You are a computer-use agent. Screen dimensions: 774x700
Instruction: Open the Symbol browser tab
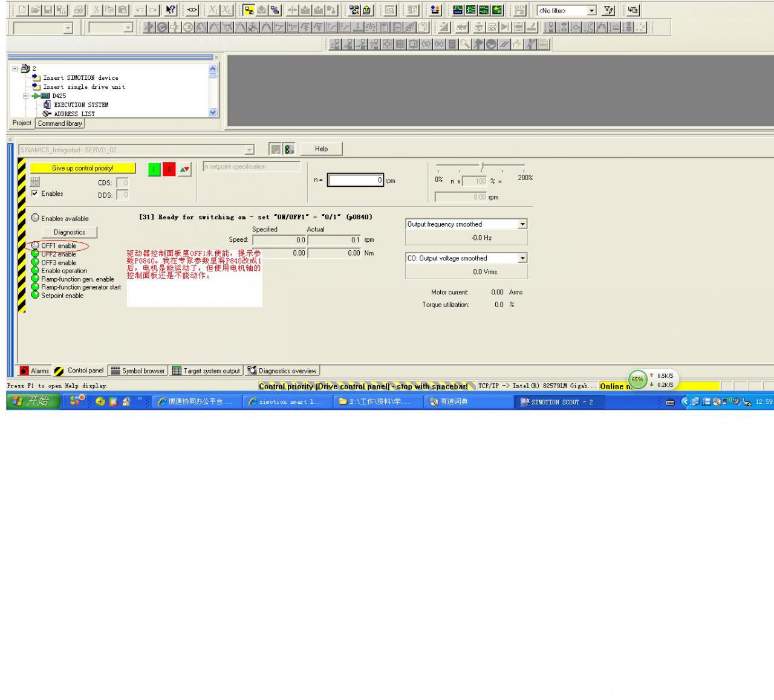(138, 371)
